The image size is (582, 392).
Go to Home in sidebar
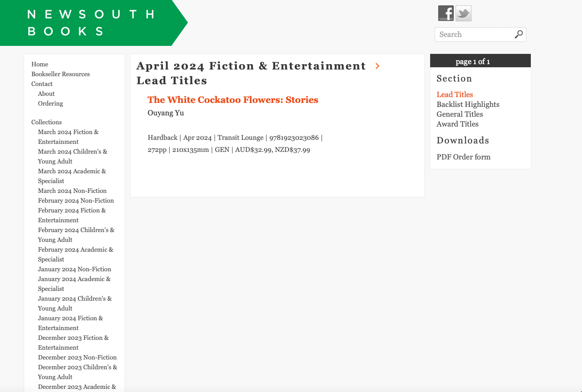(x=40, y=64)
